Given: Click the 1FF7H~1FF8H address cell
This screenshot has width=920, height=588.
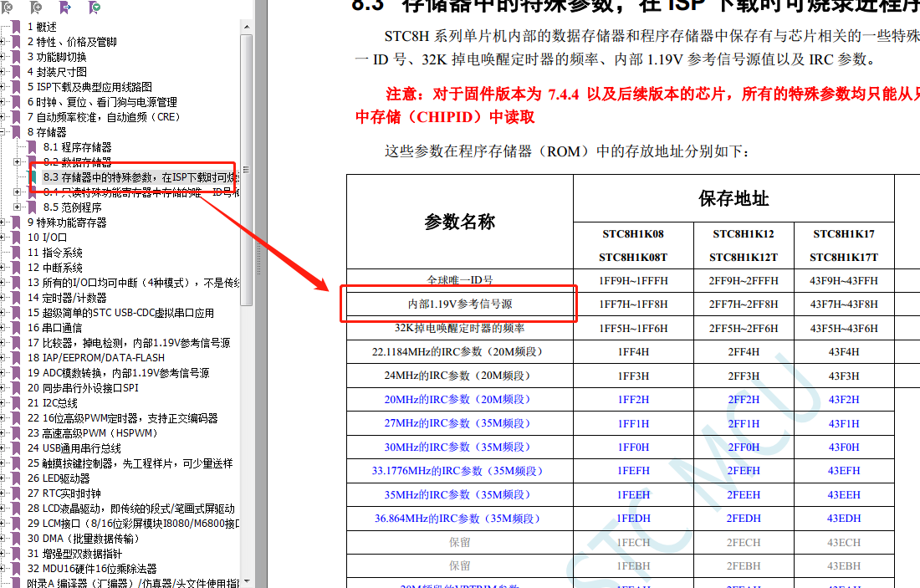Looking at the screenshot, I should 634,304.
